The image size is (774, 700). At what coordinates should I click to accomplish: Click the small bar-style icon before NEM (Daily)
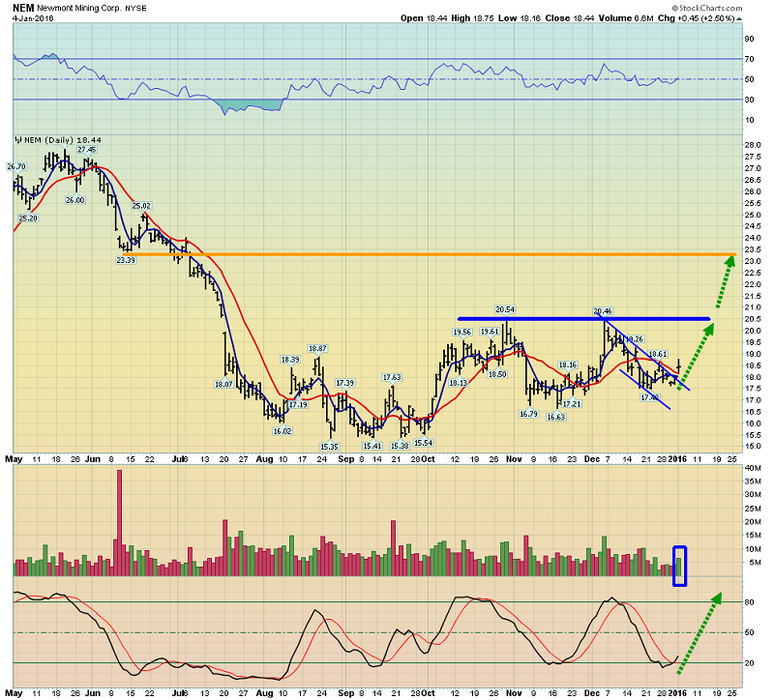[18, 140]
